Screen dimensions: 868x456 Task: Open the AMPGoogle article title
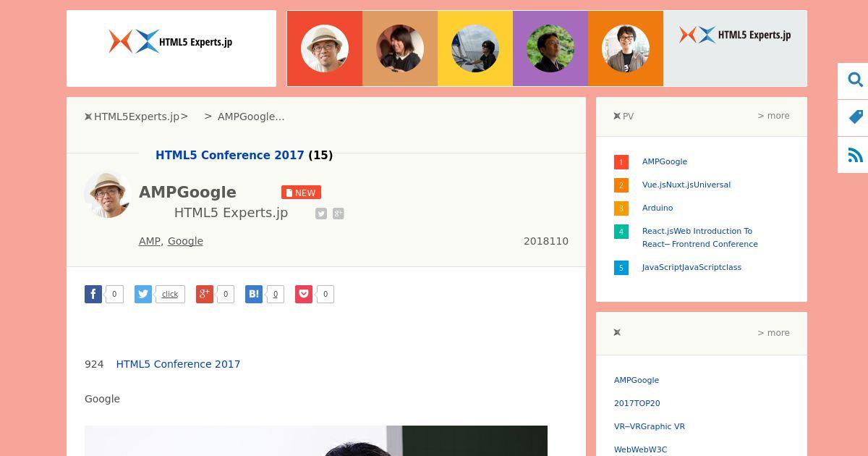pos(187,193)
